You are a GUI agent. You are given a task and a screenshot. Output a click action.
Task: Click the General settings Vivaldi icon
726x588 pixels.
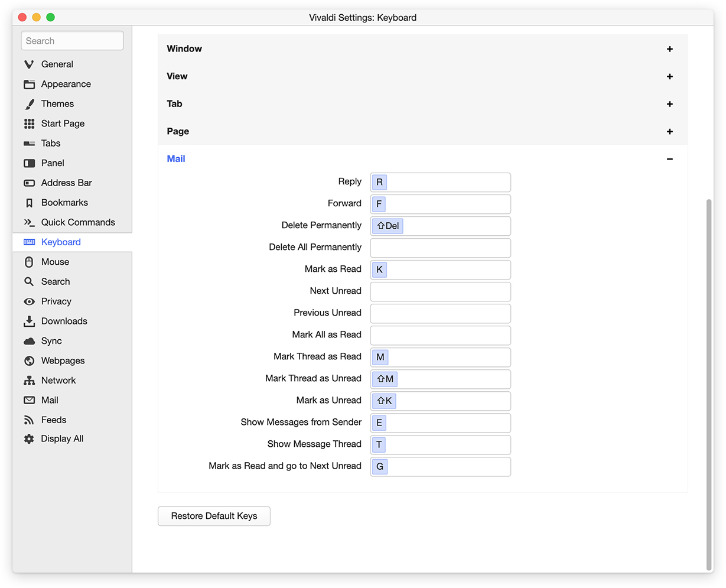pyautogui.click(x=29, y=64)
